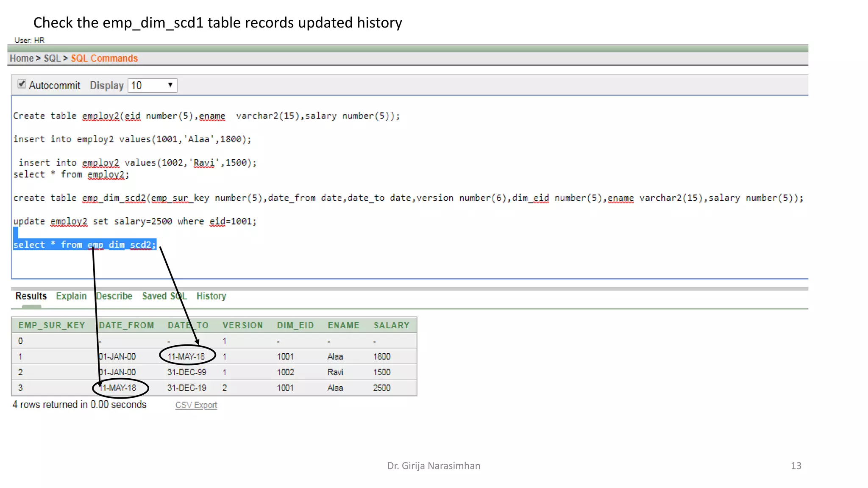The width and height of the screenshot is (868, 488).
Task: Click the salary value 1500
Action: pyautogui.click(x=382, y=372)
